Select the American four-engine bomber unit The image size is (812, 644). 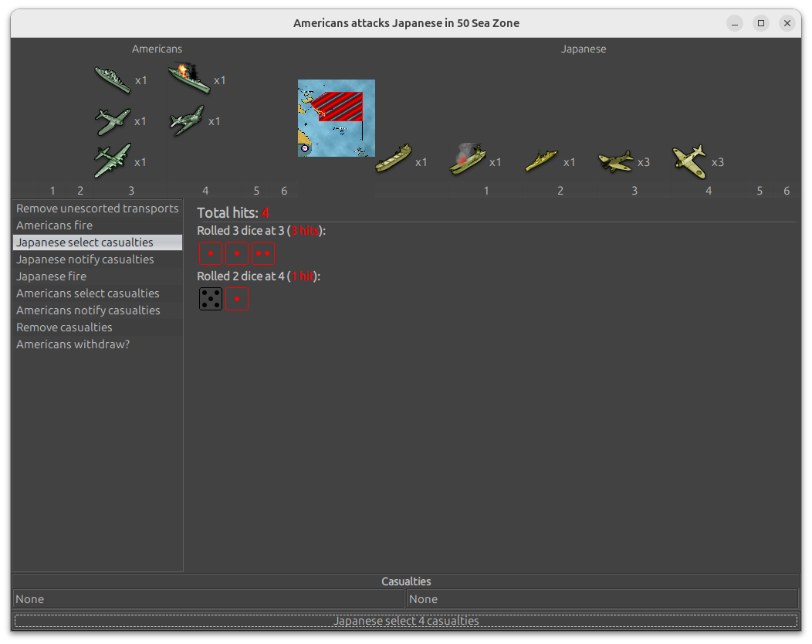coord(113,161)
